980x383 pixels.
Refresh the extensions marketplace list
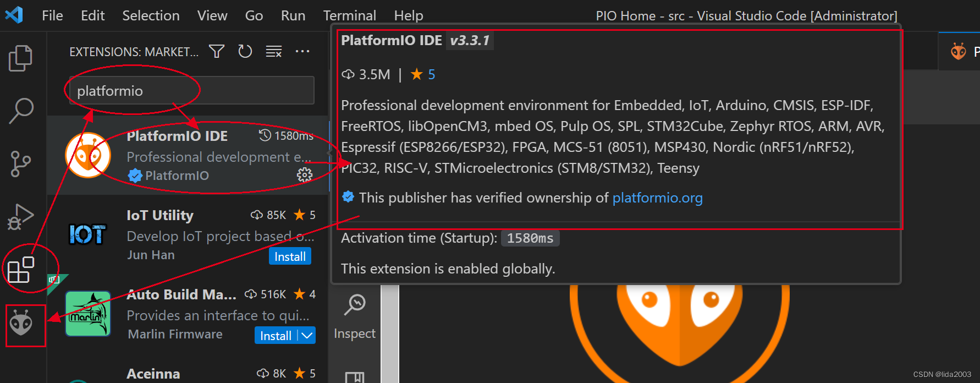[245, 51]
